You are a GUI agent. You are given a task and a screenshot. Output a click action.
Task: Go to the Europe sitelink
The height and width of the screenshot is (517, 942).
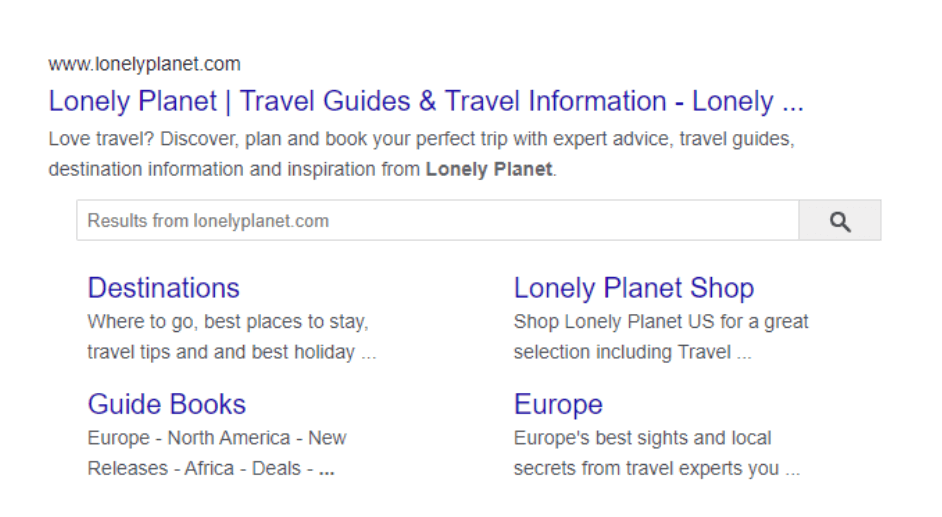[558, 404]
